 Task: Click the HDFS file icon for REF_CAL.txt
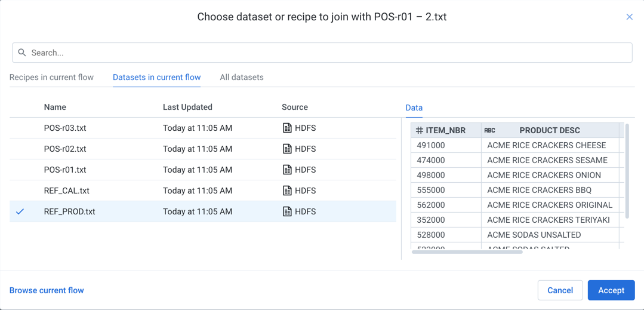287,191
